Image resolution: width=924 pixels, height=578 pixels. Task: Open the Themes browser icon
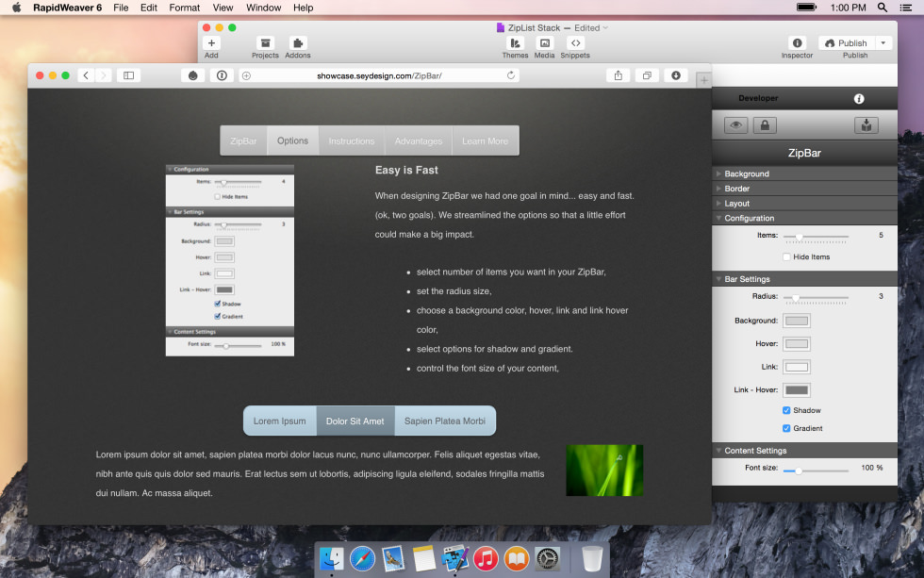515,43
